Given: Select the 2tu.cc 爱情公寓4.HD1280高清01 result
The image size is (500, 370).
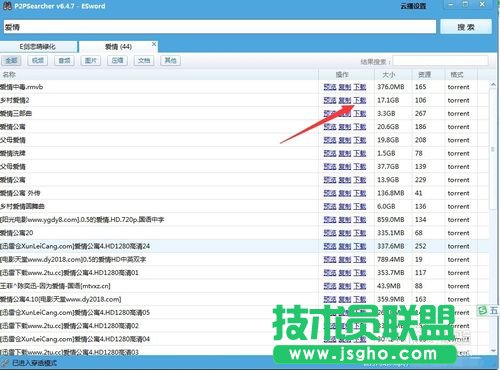Looking at the screenshot, I should click(69, 273).
